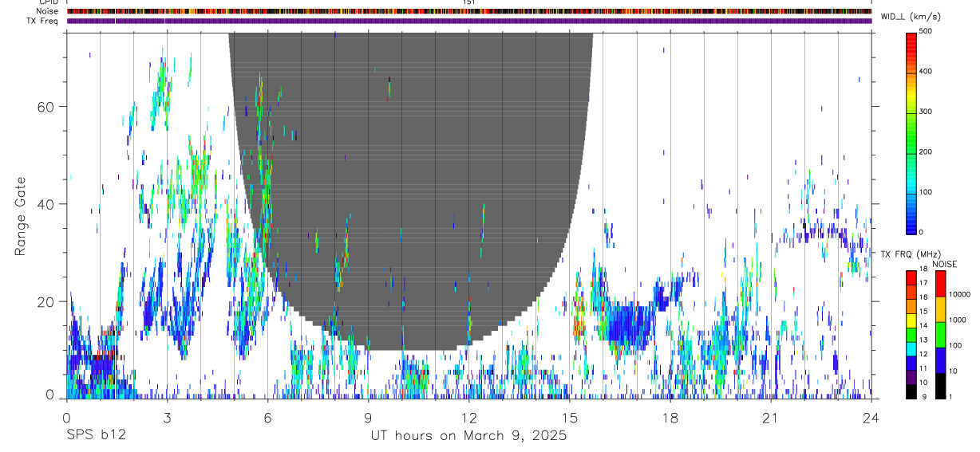Click UT hours tick label 12
This screenshot has width=980, height=452.
[x=468, y=417]
